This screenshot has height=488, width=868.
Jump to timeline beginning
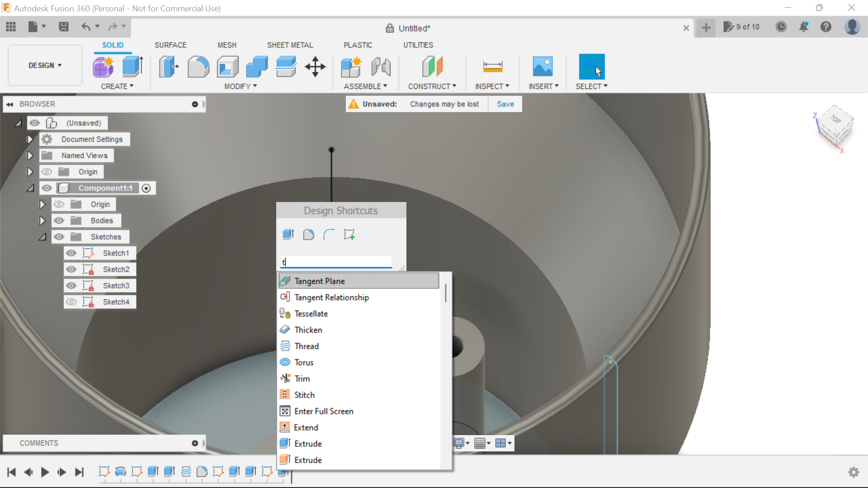(x=11, y=472)
